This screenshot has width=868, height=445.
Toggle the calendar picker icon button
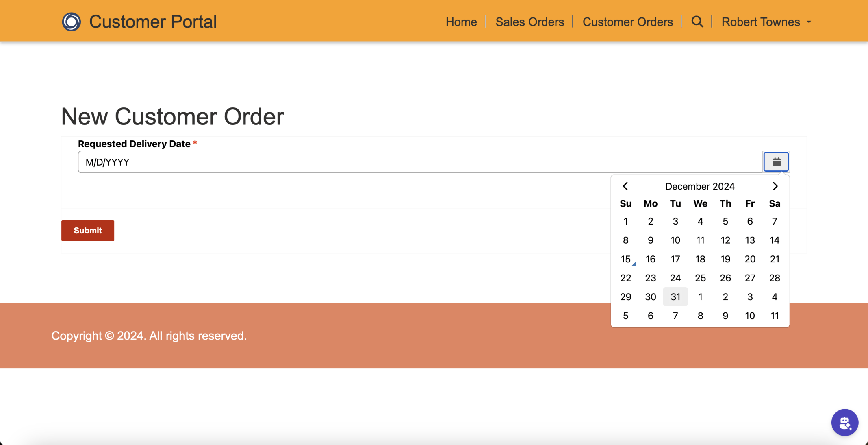pos(776,162)
